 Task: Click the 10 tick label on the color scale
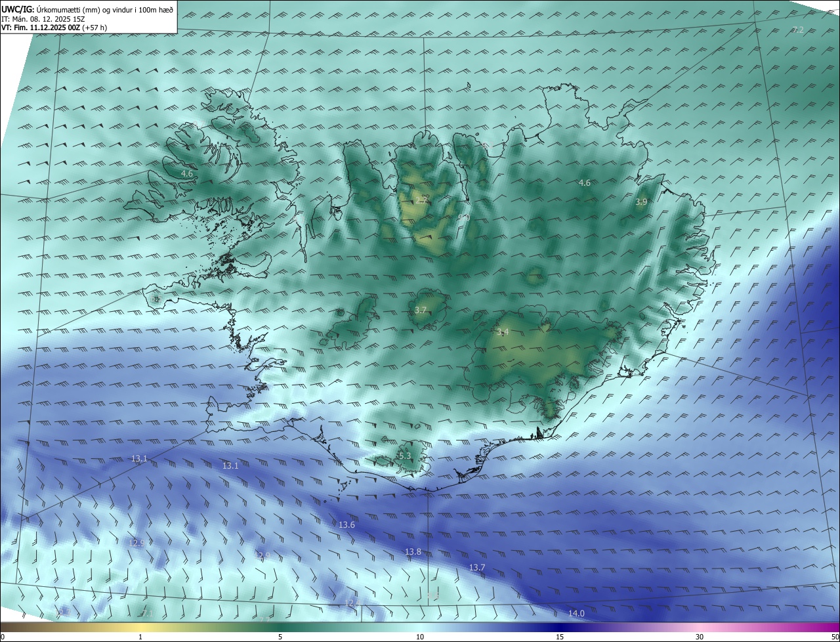coord(420,637)
